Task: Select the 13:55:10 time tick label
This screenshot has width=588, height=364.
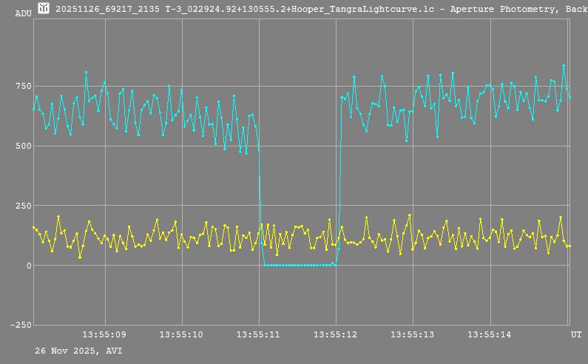Action: (181, 335)
